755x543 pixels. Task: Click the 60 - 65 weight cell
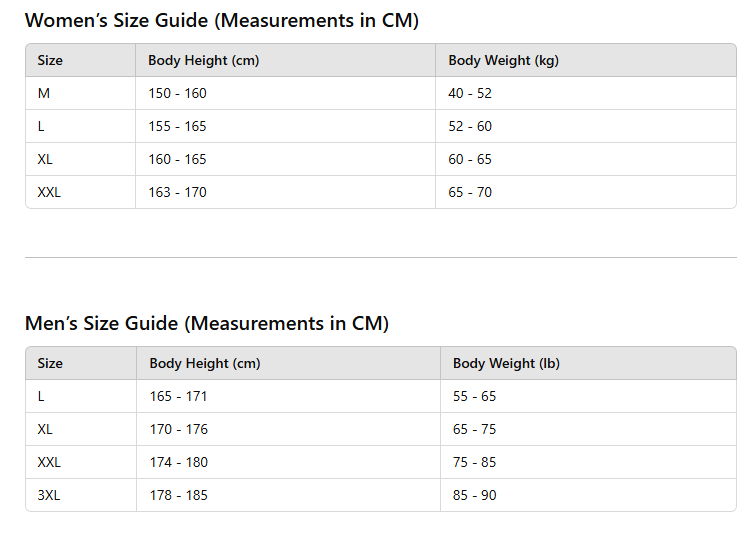click(470, 159)
